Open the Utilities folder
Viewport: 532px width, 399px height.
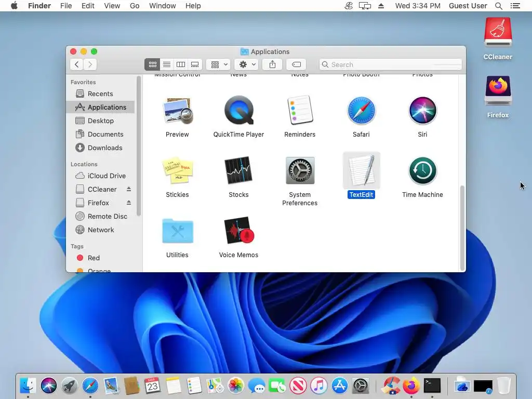pos(178,231)
